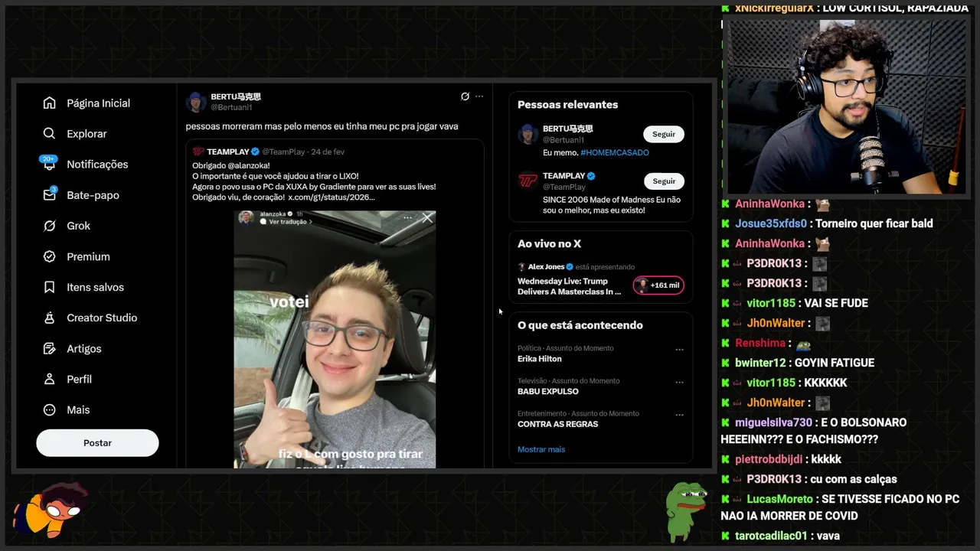Viewport: 980px width, 551px height.
Task: Open the Erika Hilton trending topic
Action: pyautogui.click(x=540, y=359)
